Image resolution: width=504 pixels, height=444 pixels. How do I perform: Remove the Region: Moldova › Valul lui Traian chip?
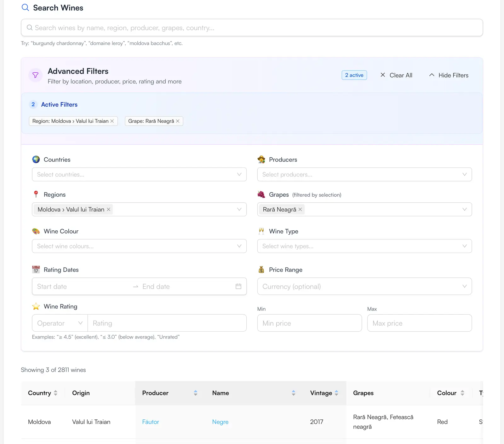point(112,121)
